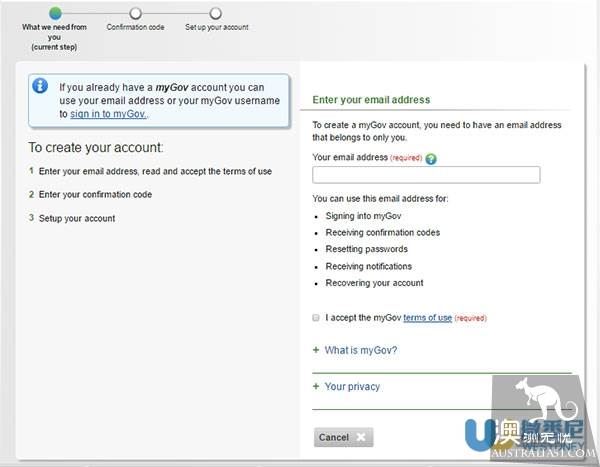Click the 'Enter your email address' heading

click(x=371, y=100)
